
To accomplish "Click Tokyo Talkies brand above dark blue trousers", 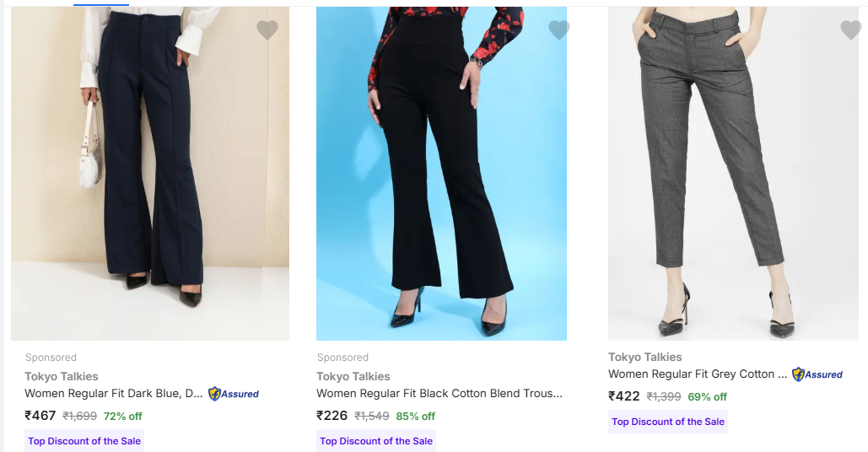I will [x=62, y=376].
